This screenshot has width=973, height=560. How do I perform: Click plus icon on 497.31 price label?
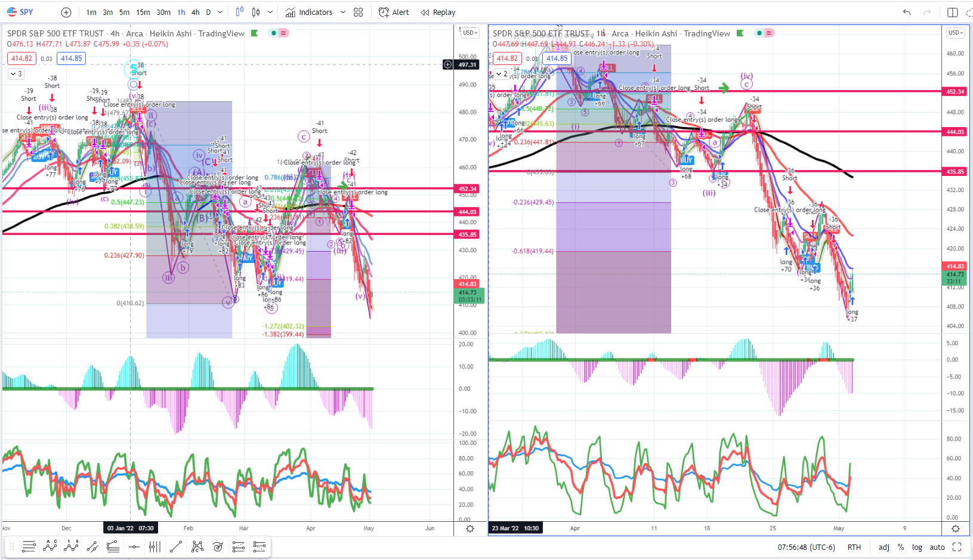[448, 64]
